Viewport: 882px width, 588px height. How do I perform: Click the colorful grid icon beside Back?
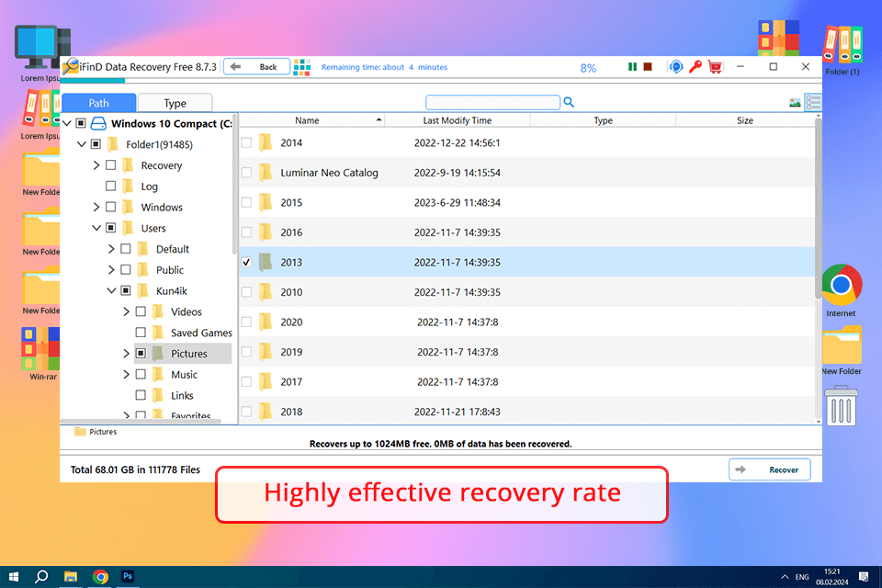[x=302, y=67]
